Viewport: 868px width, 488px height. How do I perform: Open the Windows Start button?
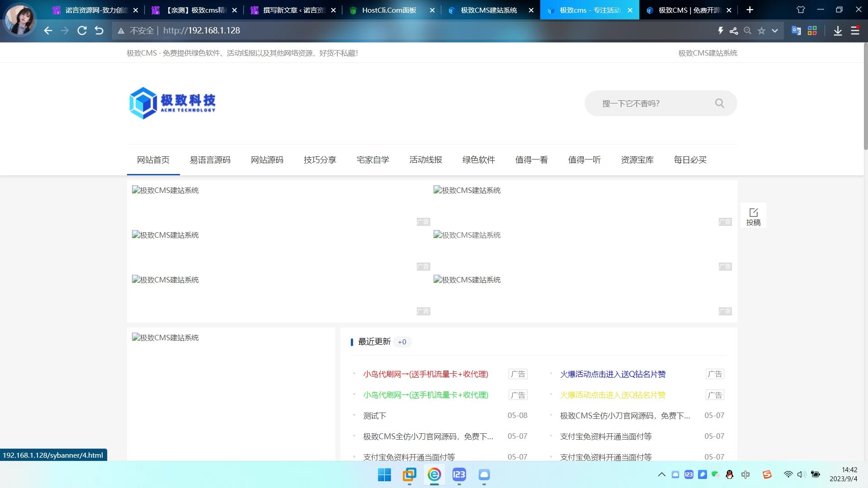(384, 474)
